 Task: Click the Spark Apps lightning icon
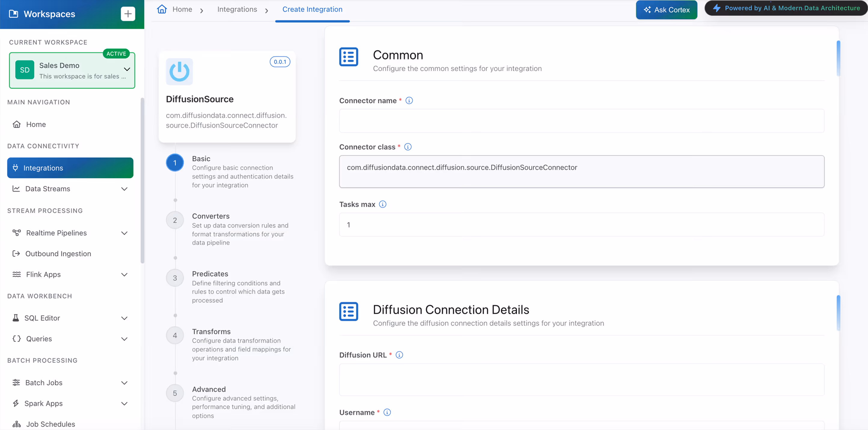point(16,403)
